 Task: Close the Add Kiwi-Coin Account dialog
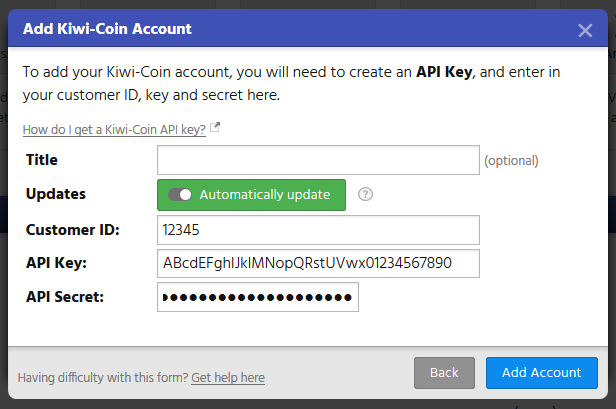click(x=585, y=30)
